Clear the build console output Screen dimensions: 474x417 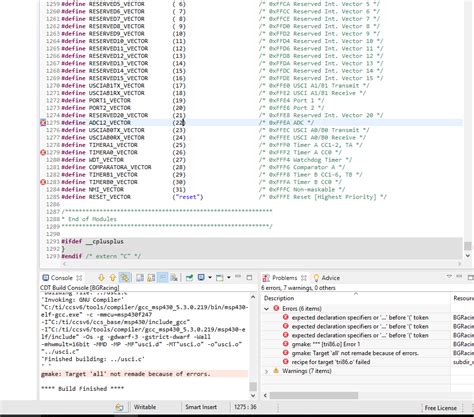(x=174, y=277)
